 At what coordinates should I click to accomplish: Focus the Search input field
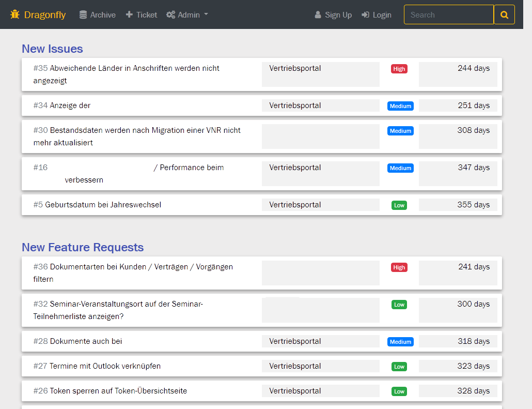click(448, 15)
